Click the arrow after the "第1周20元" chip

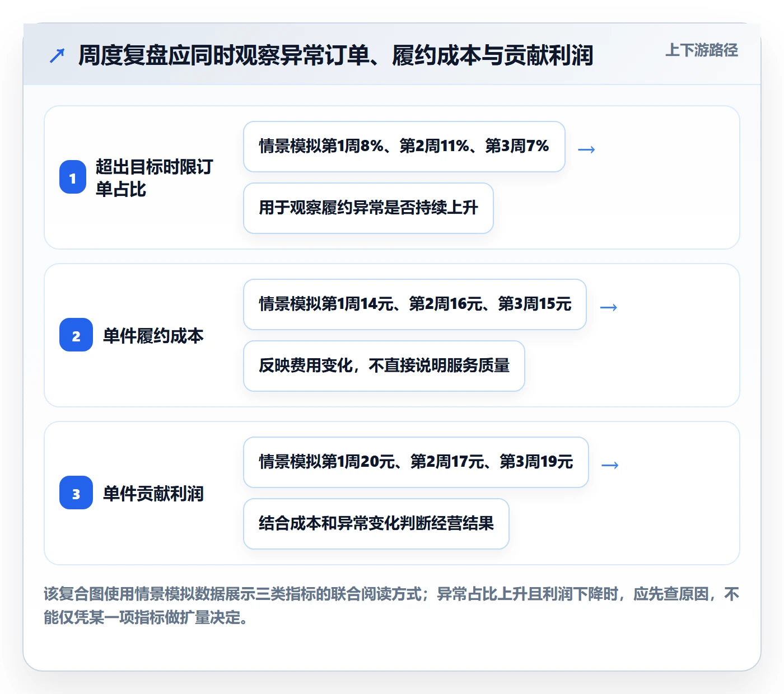pos(610,465)
